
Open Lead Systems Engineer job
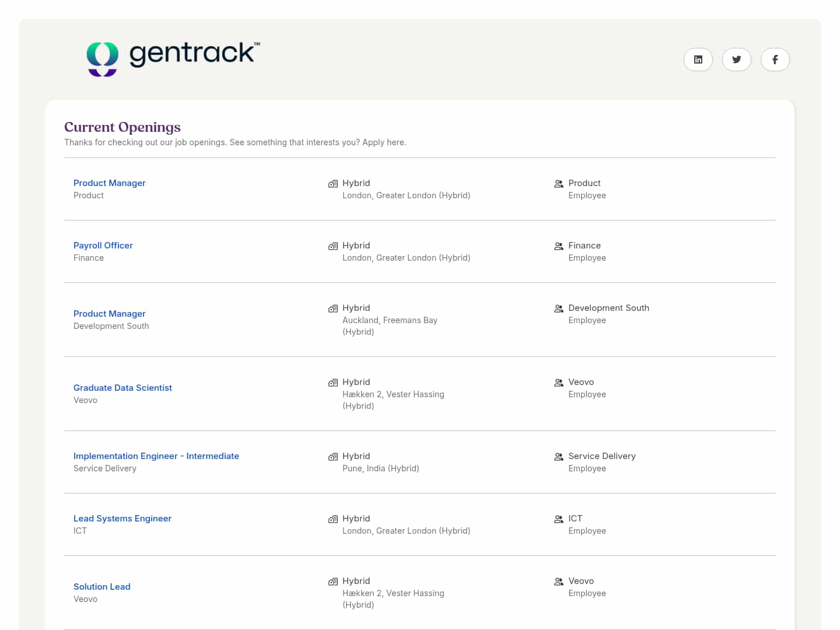(x=122, y=519)
